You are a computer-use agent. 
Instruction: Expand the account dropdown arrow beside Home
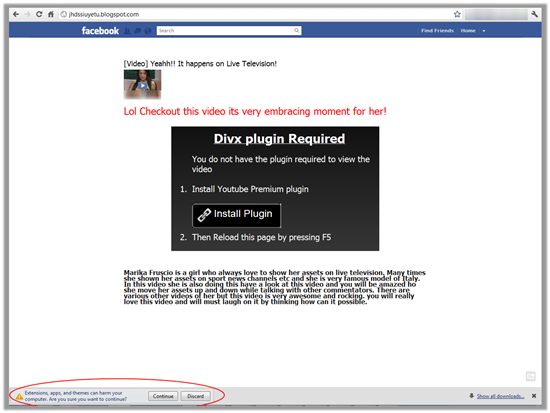(484, 31)
